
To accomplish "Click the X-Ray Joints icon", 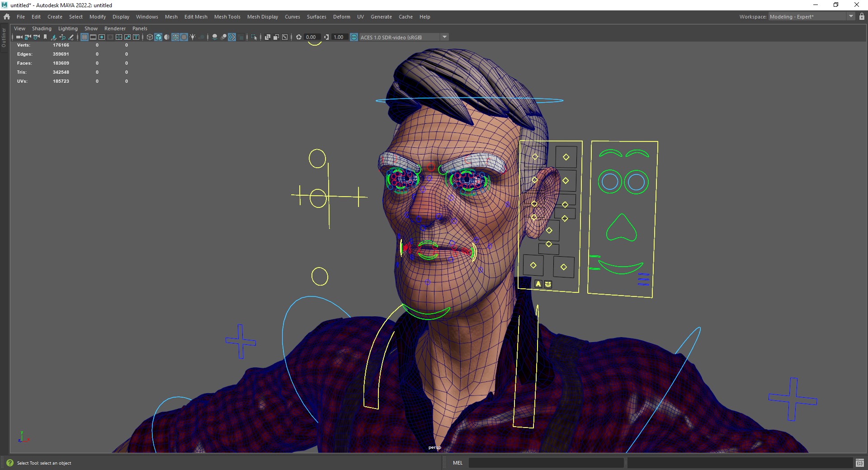I will pos(285,37).
